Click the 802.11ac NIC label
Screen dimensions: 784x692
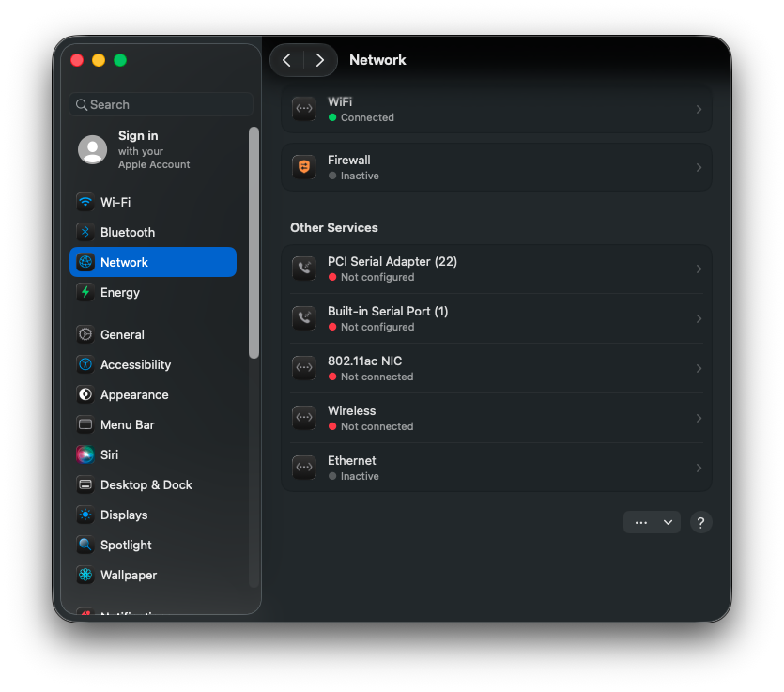click(x=364, y=361)
